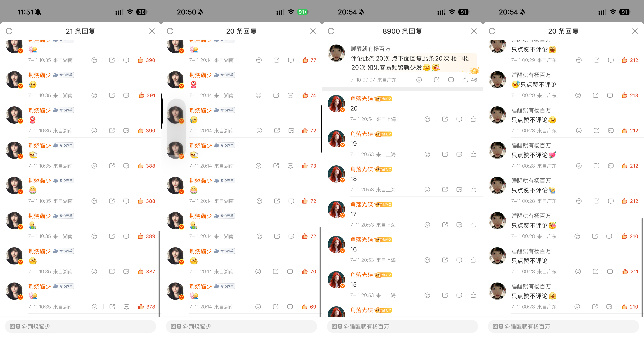Tap 荆烧貓少 avatar beside 387-likes reply
The height and width of the screenshot is (349, 644).
click(x=14, y=256)
